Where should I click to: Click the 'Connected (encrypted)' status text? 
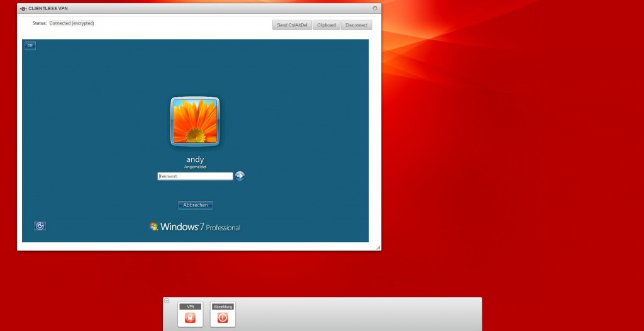(x=72, y=23)
